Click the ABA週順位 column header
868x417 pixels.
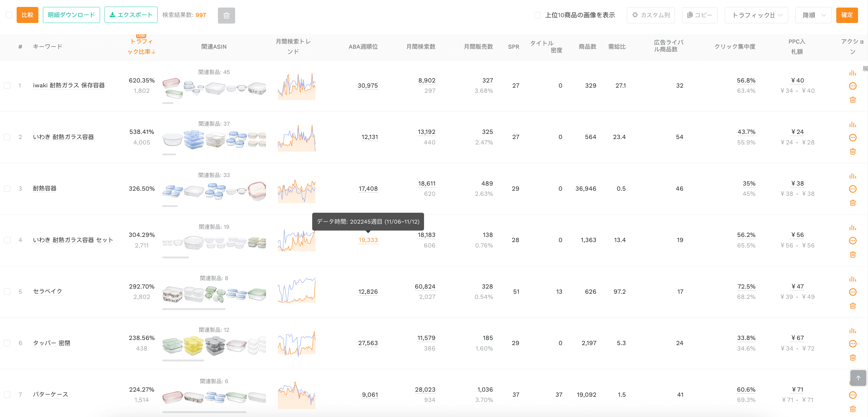(x=363, y=47)
